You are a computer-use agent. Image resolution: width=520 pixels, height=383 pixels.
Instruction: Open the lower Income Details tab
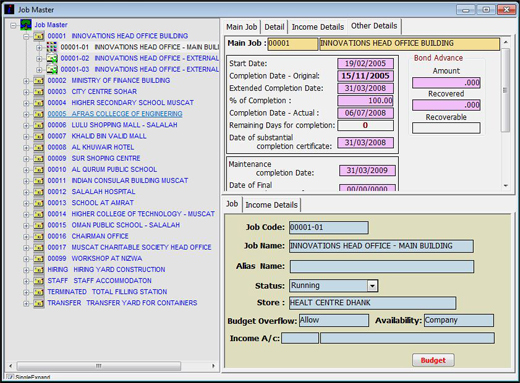(x=271, y=205)
